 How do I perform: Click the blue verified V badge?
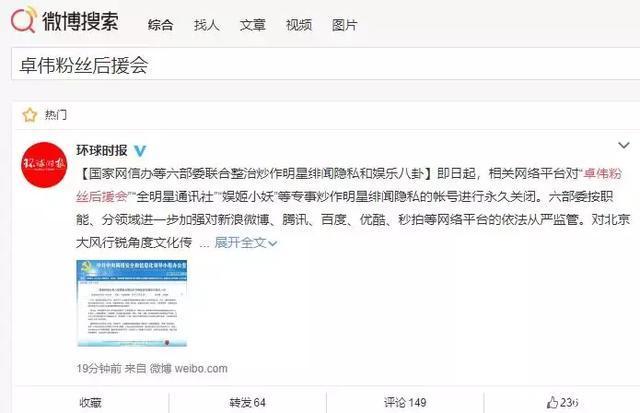pyautogui.click(x=140, y=151)
